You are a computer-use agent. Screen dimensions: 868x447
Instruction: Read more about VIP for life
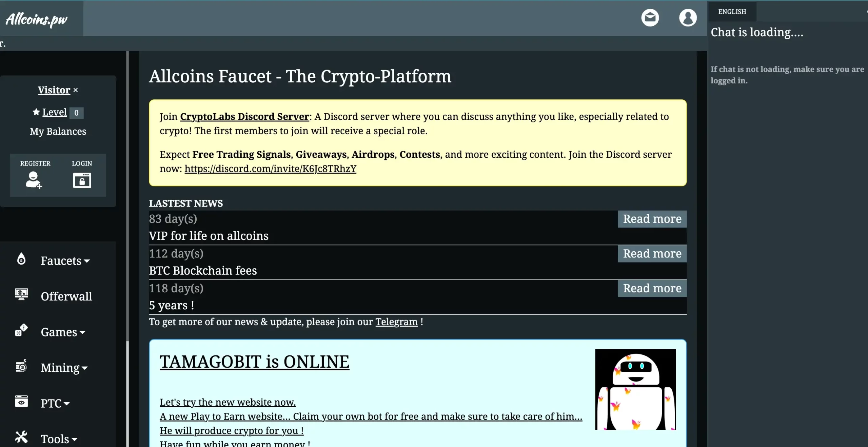pos(652,218)
